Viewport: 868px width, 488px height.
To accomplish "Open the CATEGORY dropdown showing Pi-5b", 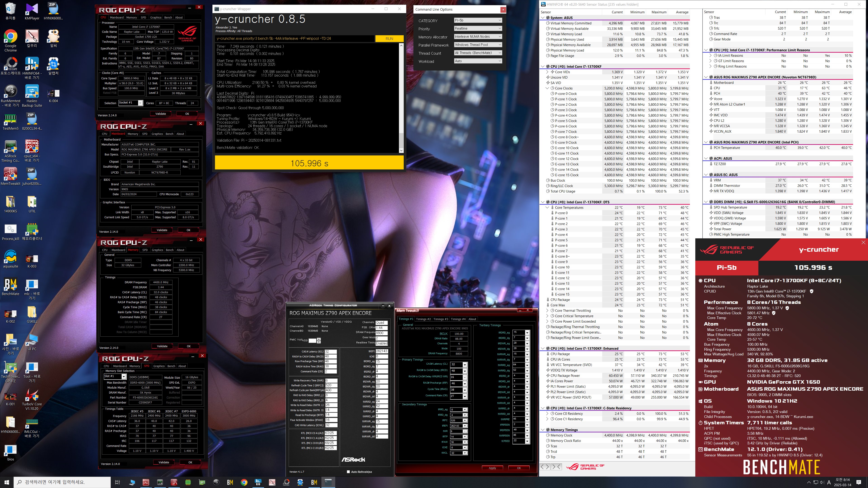I will click(478, 20).
